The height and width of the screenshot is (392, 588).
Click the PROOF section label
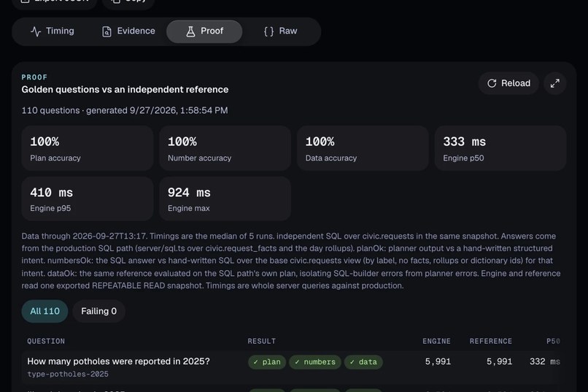[x=34, y=77]
